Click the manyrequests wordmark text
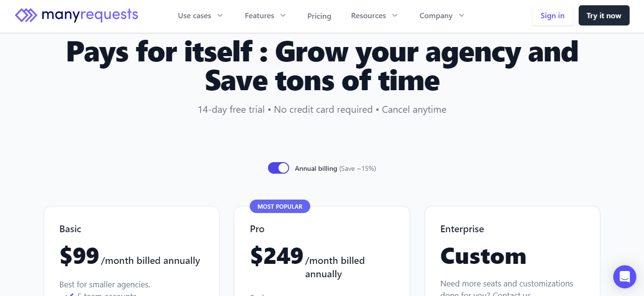 tap(91, 15)
